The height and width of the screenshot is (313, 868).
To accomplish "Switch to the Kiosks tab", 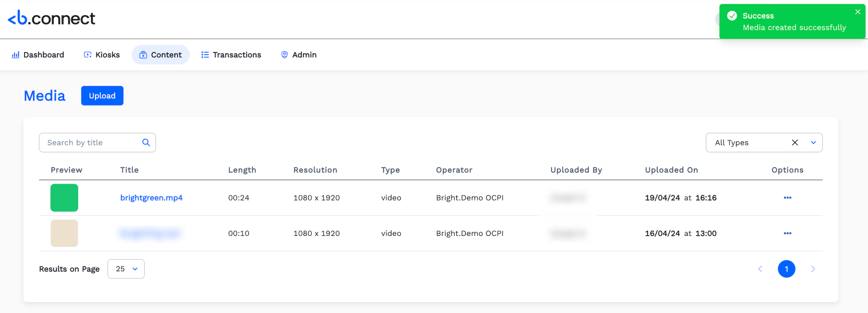I will coord(102,55).
